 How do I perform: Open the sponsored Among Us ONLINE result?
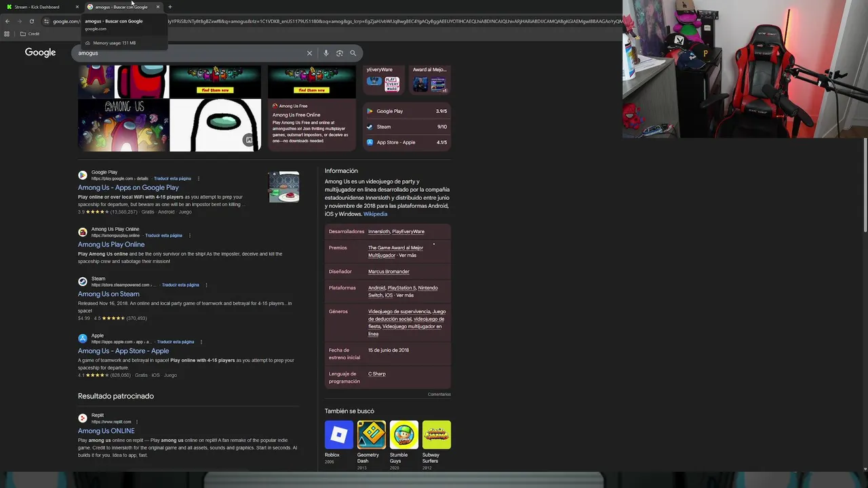(x=106, y=431)
